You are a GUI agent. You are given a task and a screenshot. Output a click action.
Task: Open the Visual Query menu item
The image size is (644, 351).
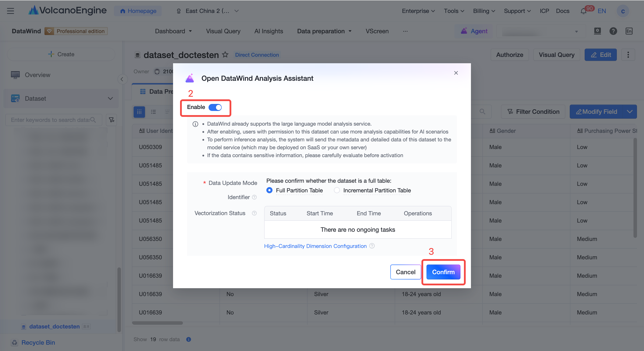point(223,31)
